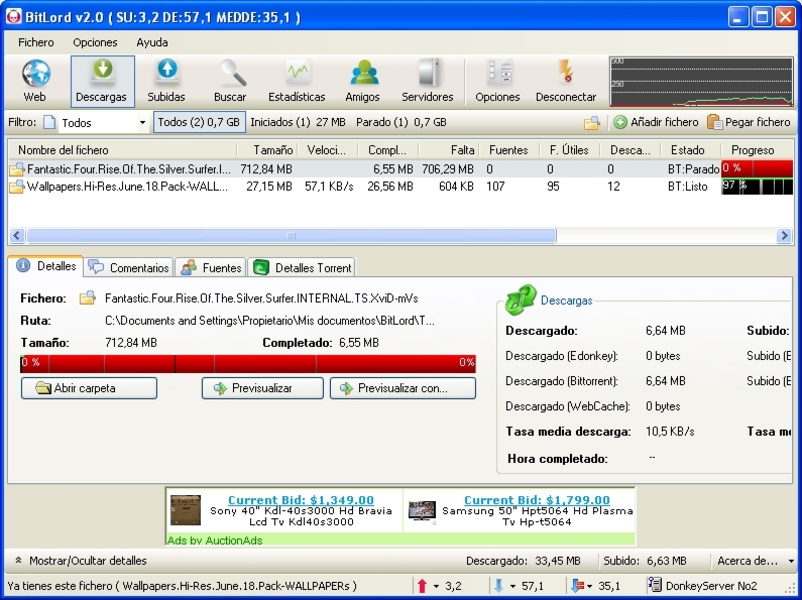The height and width of the screenshot is (600, 802).
Task: Click the folder icon beside Añadir fichero
Action: pyautogui.click(x=592, y=123)
